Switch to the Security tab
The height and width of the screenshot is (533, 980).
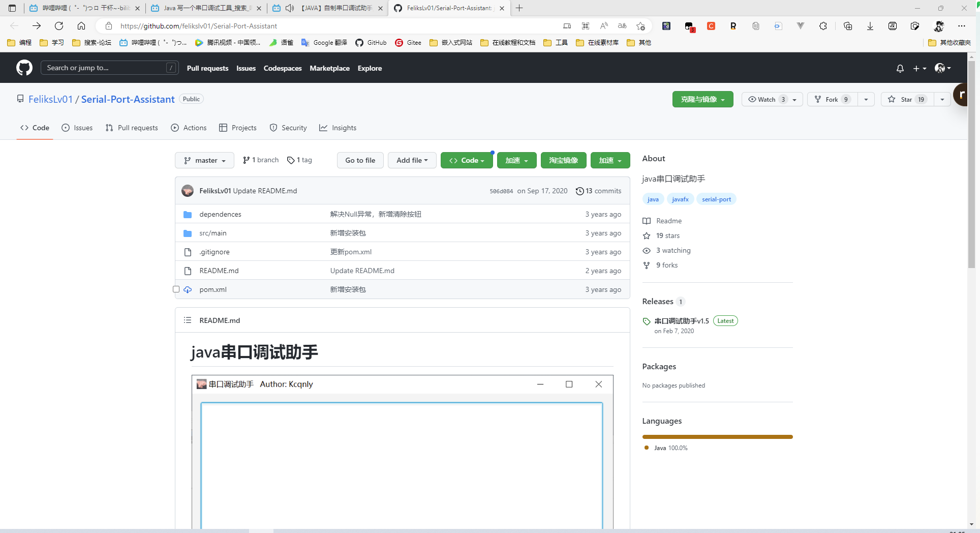[x=288, y=128]
